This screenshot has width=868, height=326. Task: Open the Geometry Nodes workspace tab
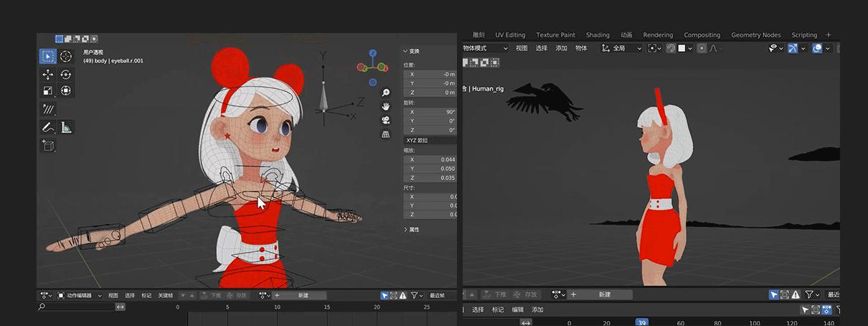(755, 34)
